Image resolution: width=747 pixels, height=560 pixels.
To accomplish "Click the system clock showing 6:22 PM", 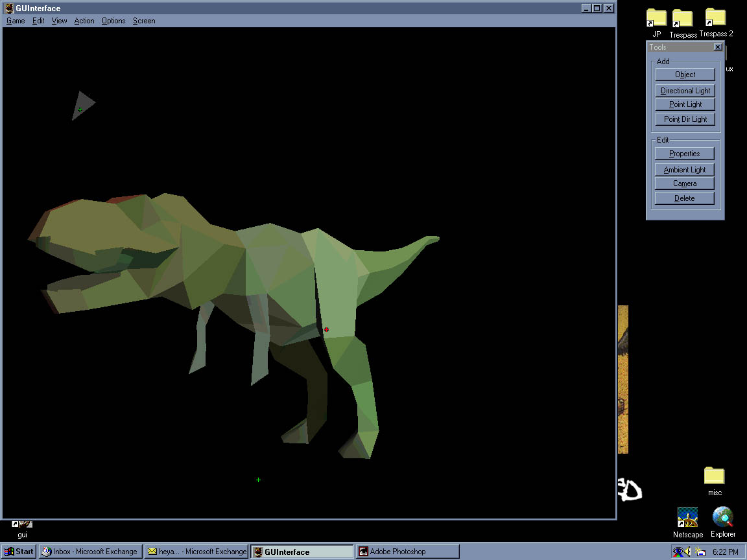I will tap(726, 552).
